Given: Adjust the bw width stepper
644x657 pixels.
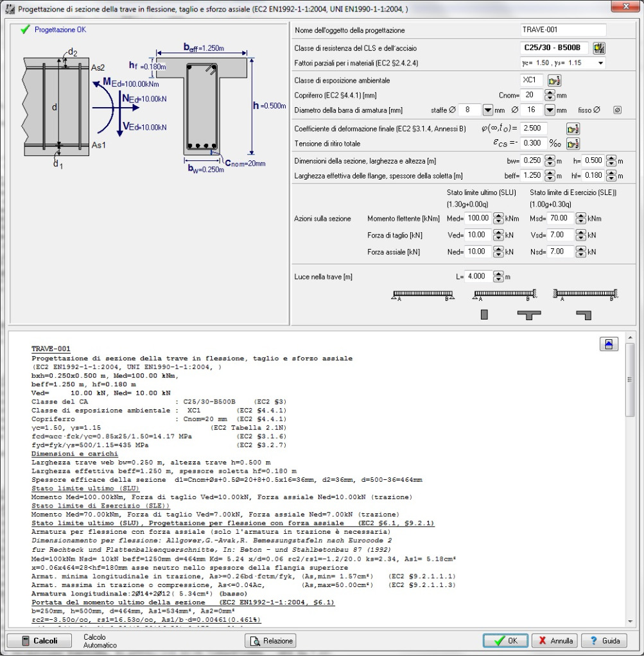Looking at the screenshot, I should point(550,161).
